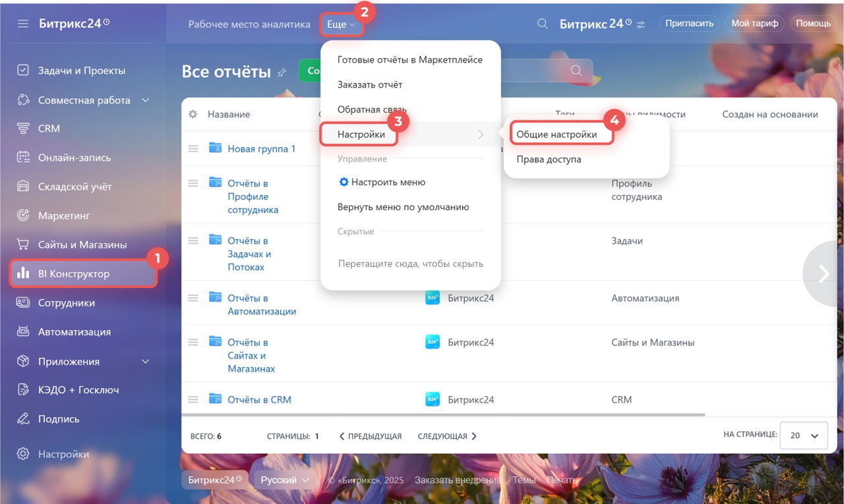844x504 pixels.
Task: Open the sliders icon beside header Битрикс24 logo
Action: tap(641, 24)
